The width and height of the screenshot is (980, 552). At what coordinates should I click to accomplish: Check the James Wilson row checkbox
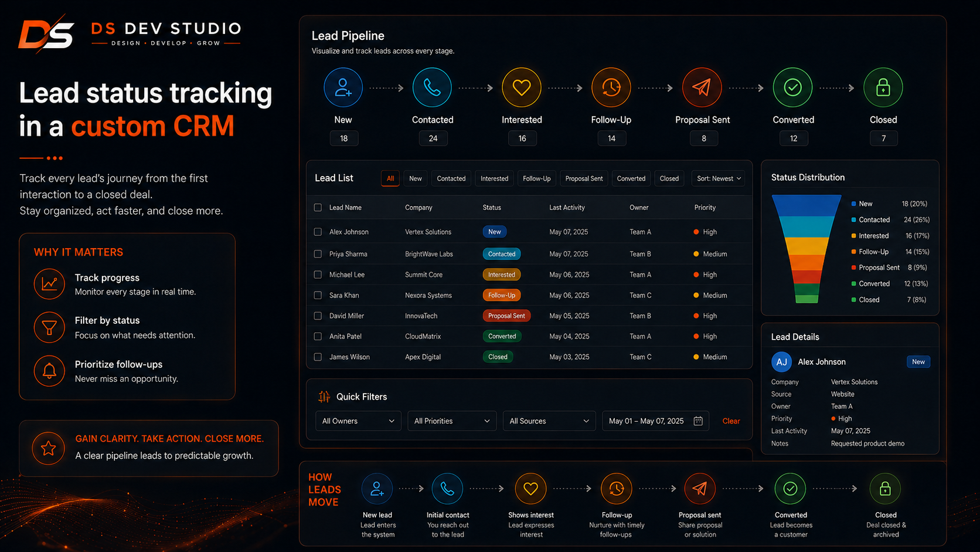coord(318,357)
